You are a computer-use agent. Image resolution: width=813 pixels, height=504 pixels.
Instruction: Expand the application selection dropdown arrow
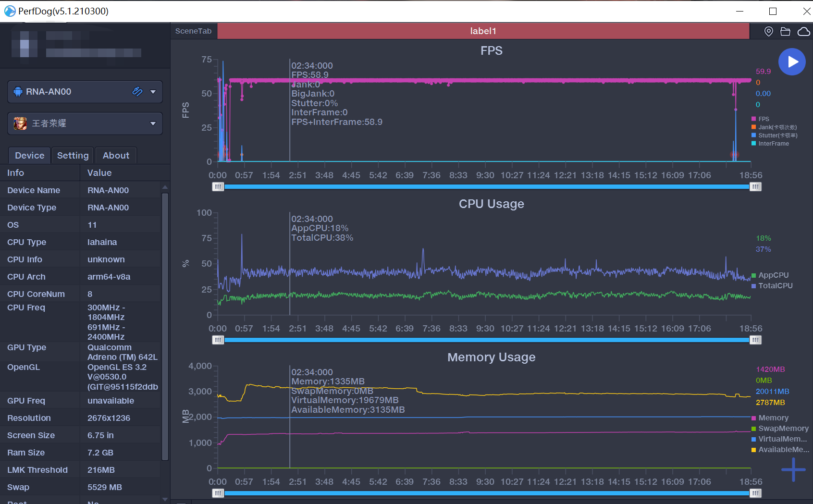coord(153,123)
